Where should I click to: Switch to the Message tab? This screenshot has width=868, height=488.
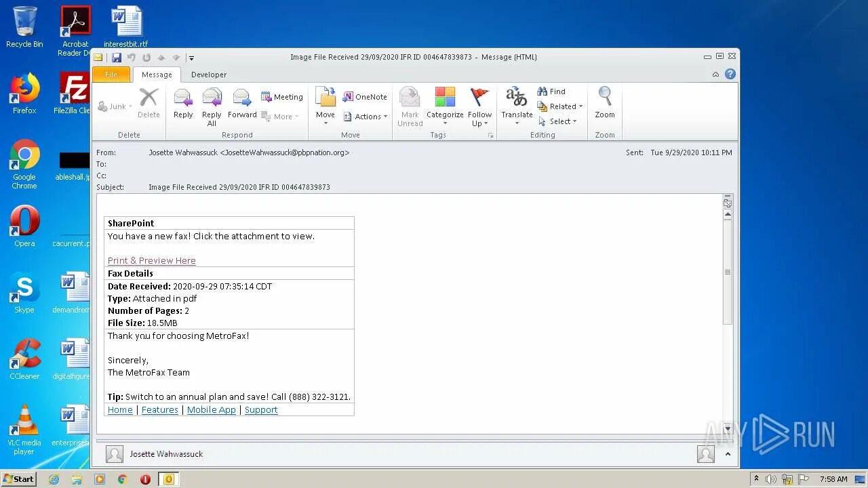(157, 75)
